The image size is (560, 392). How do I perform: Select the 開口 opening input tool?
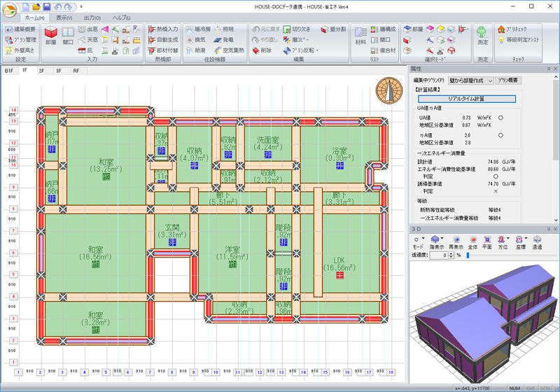[x=68, y=36]
